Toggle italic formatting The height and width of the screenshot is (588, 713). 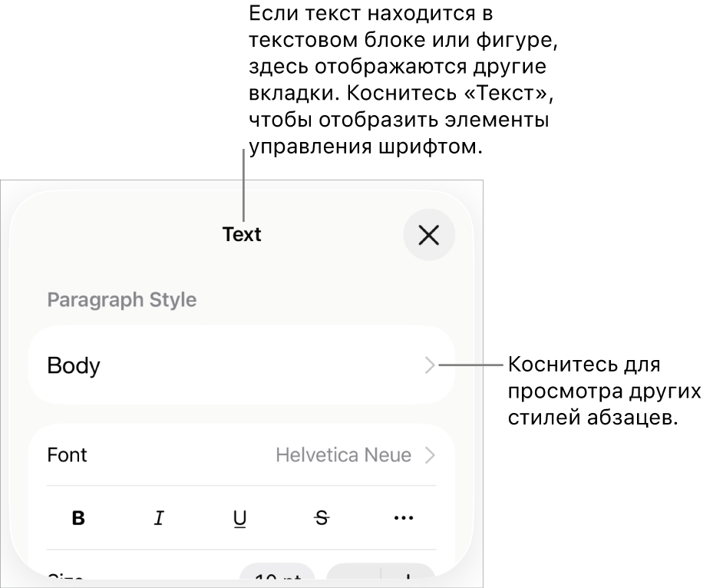pos(159,518)
